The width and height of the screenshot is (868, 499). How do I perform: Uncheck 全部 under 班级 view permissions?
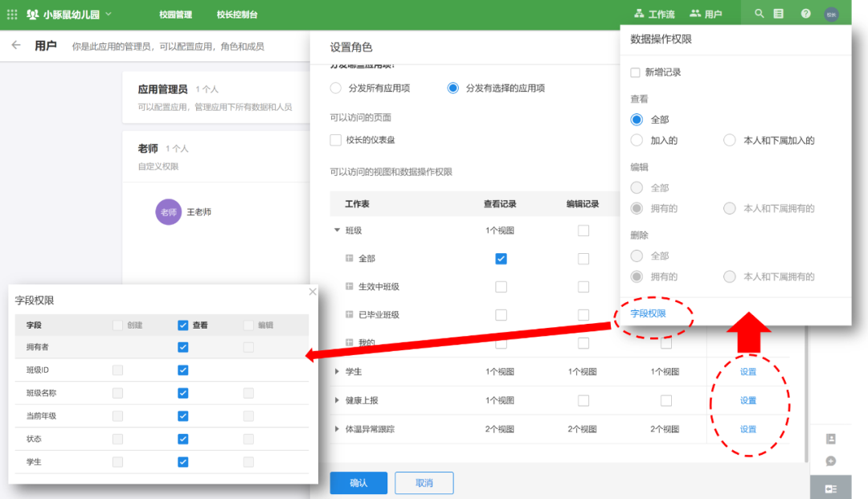(x=502, y=259)
